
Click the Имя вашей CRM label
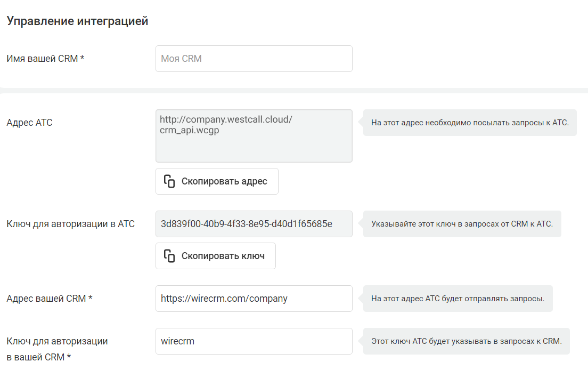click(45, 59)
